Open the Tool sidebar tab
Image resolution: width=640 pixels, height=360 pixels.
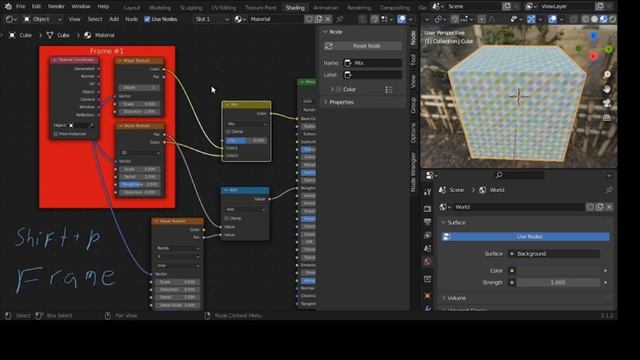pyautogui.click(x=413, y=60)
